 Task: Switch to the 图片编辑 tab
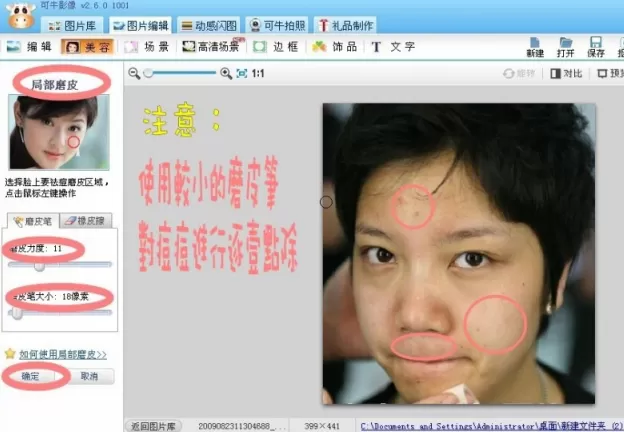[x=140, y=26]
